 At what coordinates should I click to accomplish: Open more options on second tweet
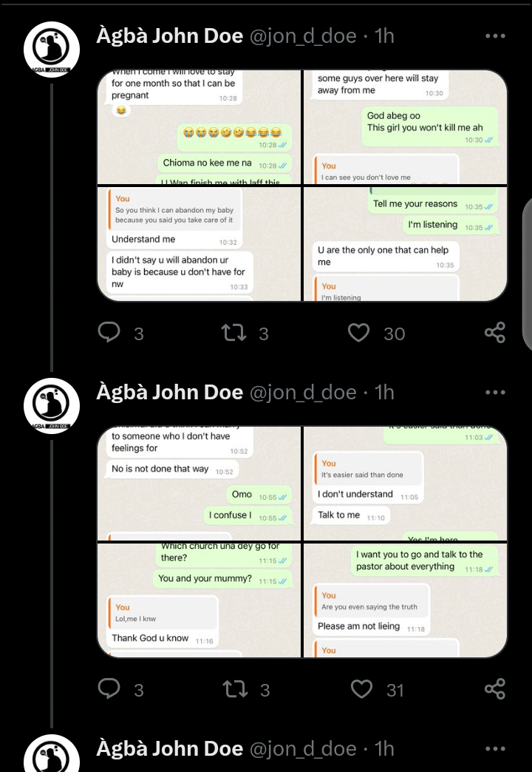tap(495, 393)
